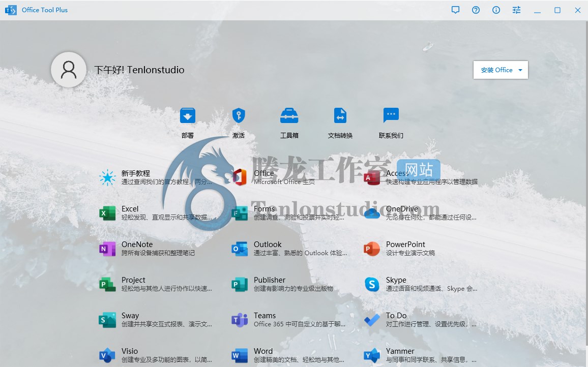This screenshot has height=367, width=588.
Task: Click the description 创建有影响力的专业级出版物
Action: (293, 289)
